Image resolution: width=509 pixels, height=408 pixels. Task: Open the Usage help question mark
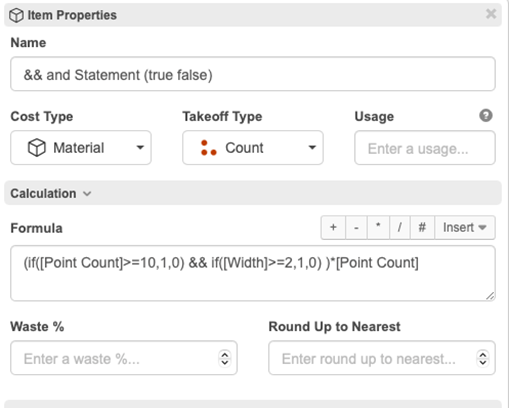point(486,116)
